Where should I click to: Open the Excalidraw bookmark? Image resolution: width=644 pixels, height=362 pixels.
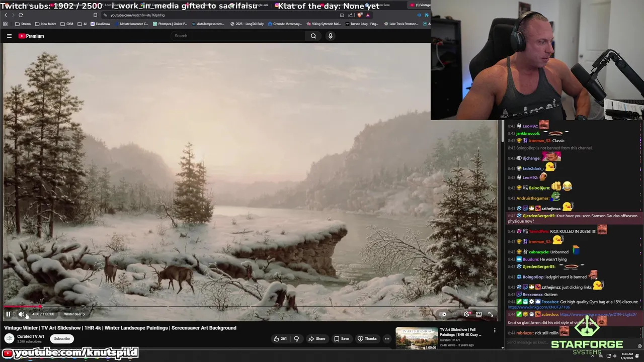coord(100,24)
